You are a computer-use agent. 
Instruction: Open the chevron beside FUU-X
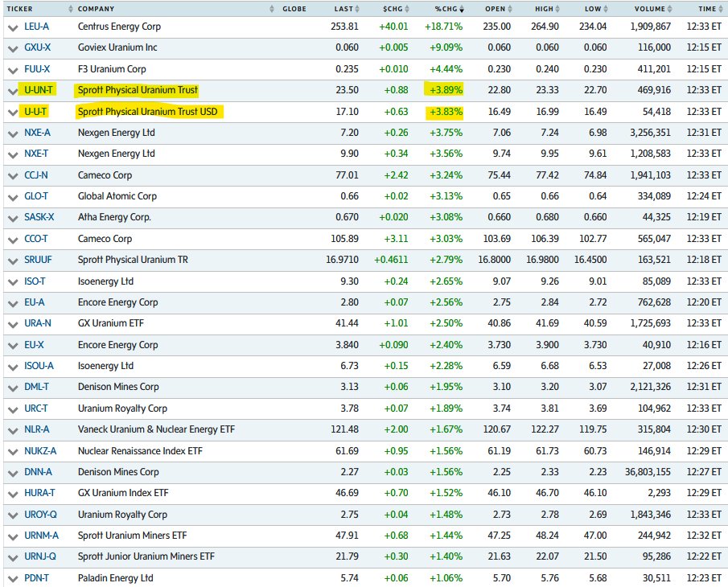pyautogui.click(x=13, y=70)
